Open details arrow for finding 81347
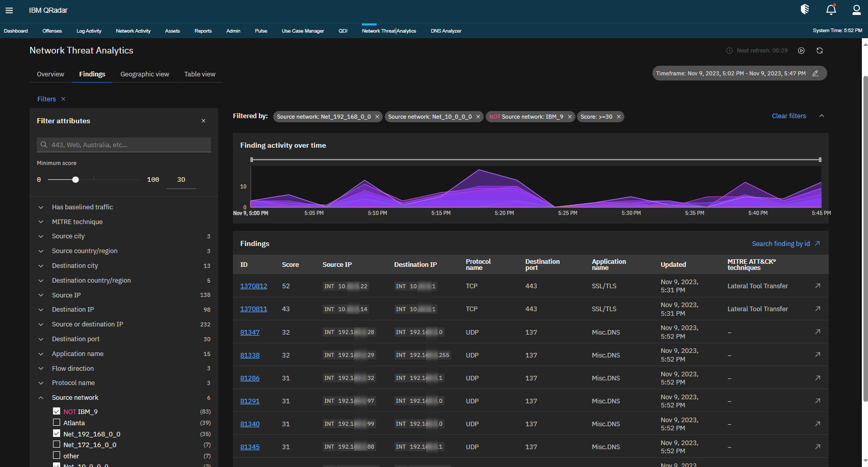 tap(818, 332)
